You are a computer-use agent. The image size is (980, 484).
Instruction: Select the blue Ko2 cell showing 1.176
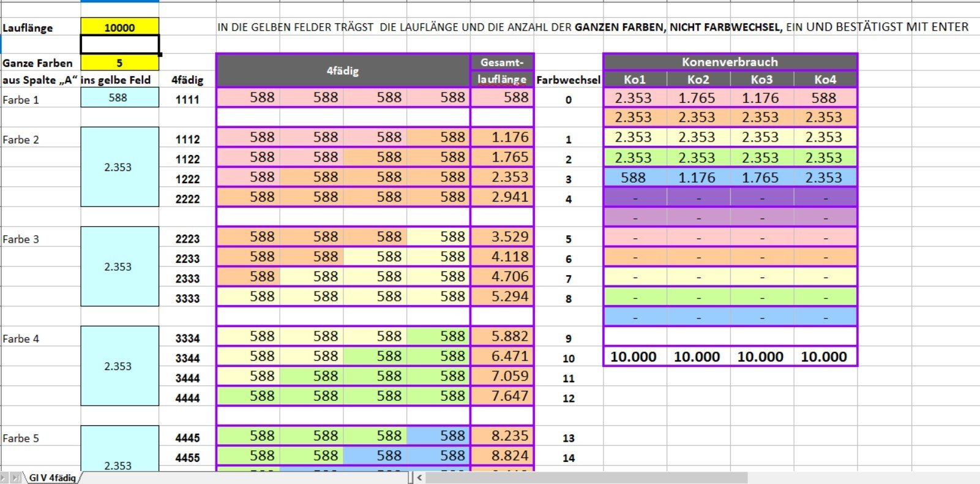698,178
